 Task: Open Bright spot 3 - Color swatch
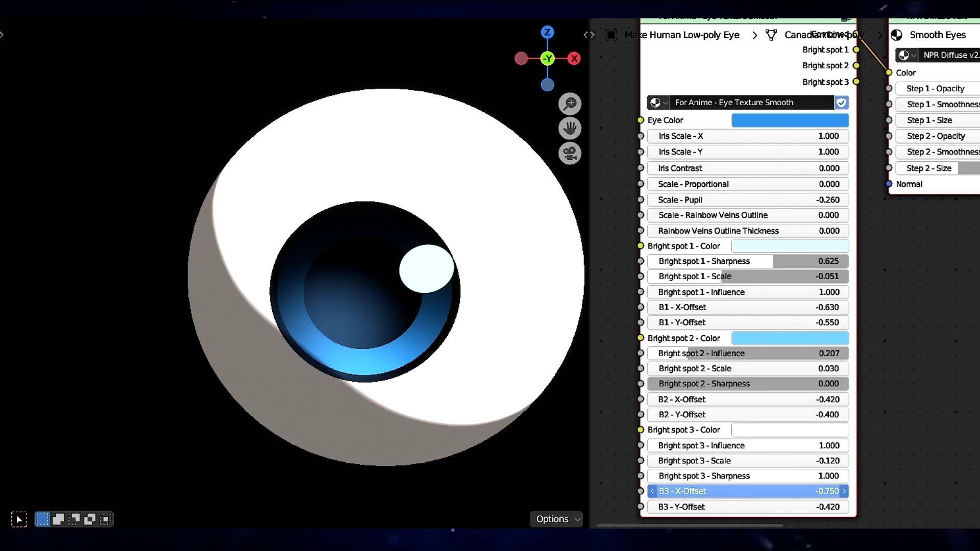tap(790, 430)
